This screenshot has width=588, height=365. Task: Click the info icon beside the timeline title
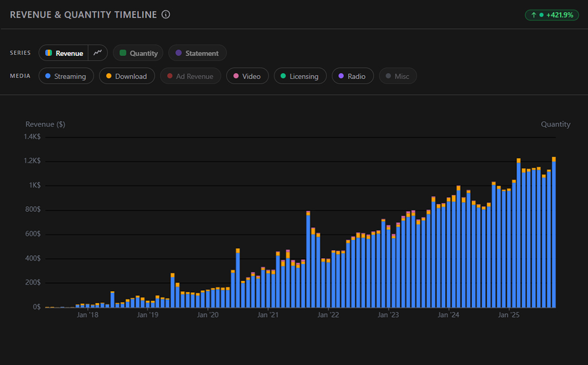[x=166, y=14]
